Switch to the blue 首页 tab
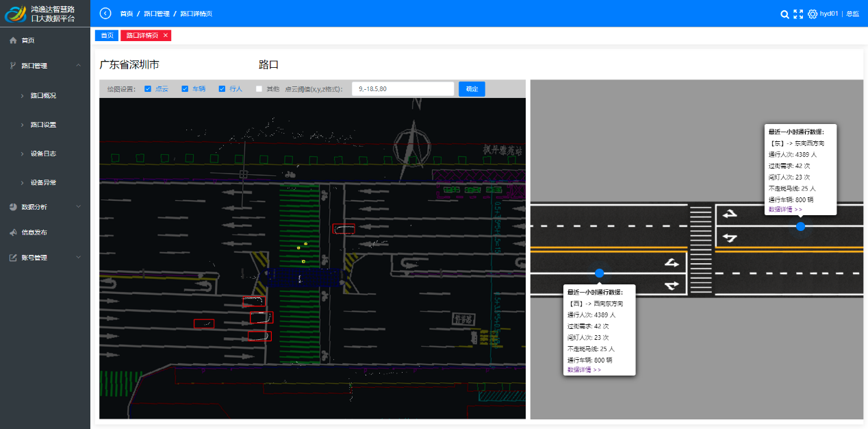This screenshot has width=868, height=429. pos(107,35)
